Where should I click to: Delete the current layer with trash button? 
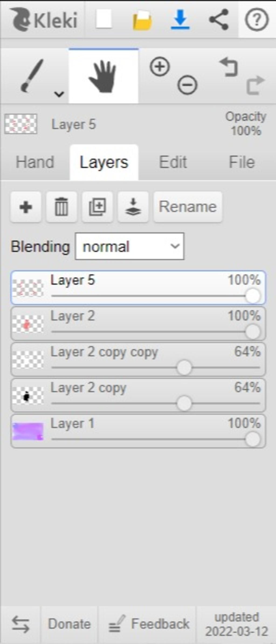(x=61, y=207)
